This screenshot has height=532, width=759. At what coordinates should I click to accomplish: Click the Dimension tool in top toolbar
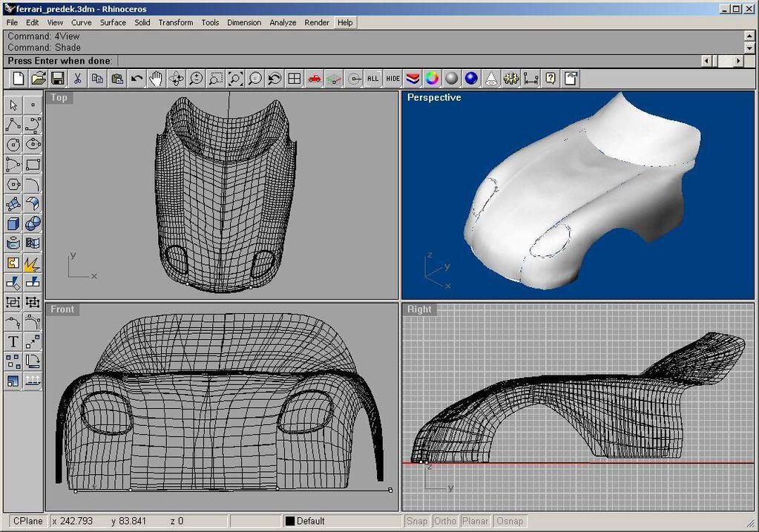coord(531,79)
